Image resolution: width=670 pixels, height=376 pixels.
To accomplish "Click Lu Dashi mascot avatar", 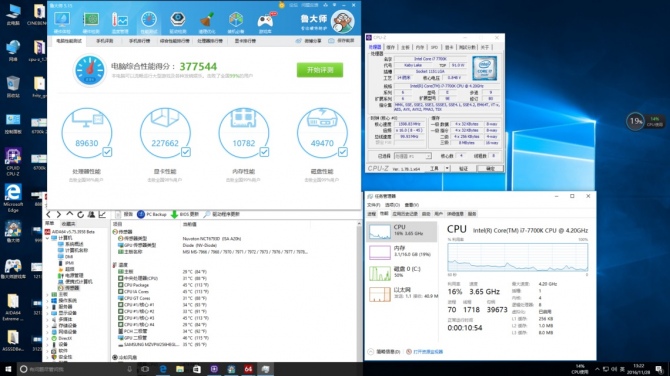I will click(343, 21).
